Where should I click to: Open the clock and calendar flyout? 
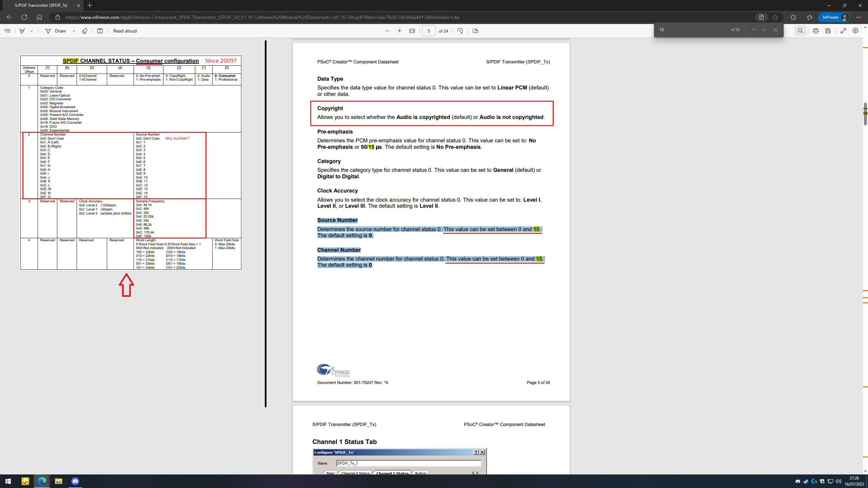click(854, 481)
